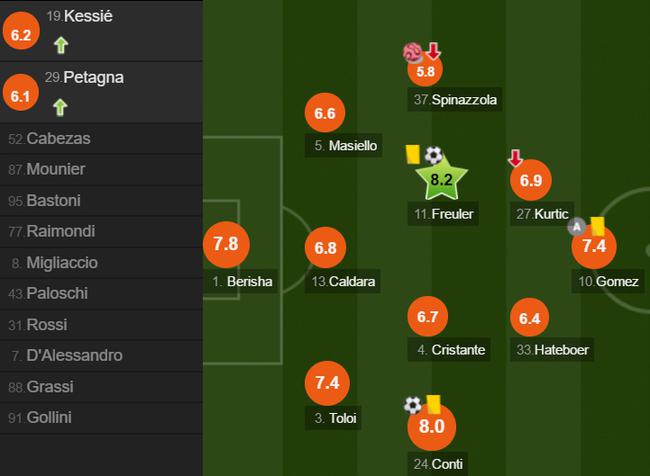Click the red substitution arrow above Spinazzola
Image resolution: width=650 pixels, height=476 pixels.
pos(433,51)
